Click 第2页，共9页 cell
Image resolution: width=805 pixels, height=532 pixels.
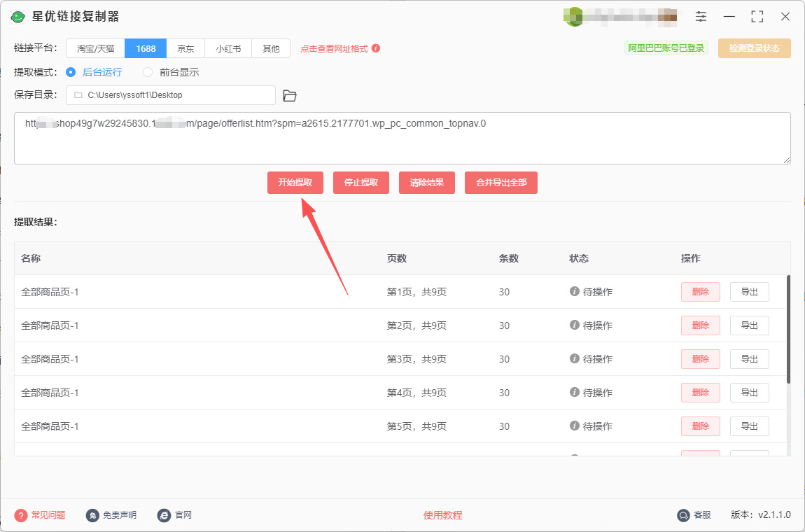coord(416,325)
